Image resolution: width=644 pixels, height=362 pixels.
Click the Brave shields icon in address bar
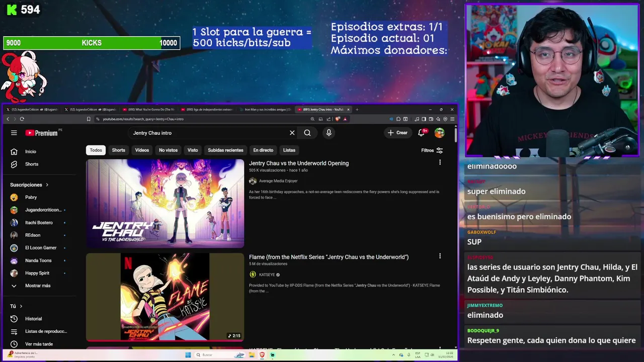click(x=338, y=119)
